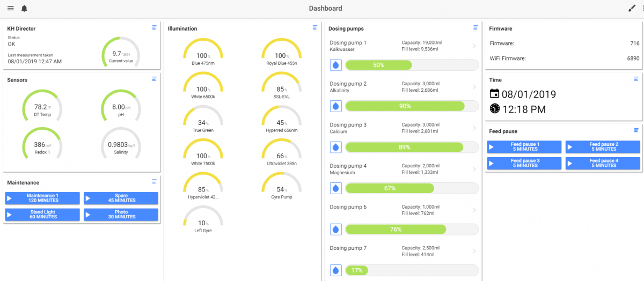Viewport: 644px width, 281px height.
Task: Select the Hyperviolet illumination gauge
Action: (203, 187)
